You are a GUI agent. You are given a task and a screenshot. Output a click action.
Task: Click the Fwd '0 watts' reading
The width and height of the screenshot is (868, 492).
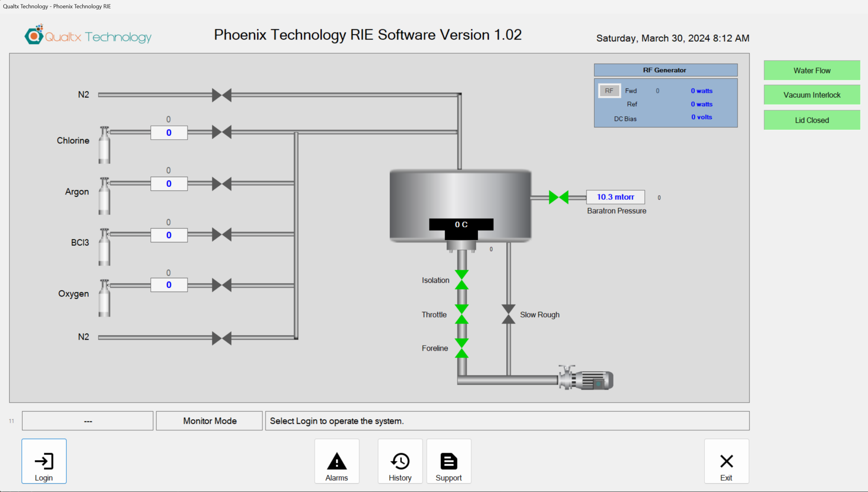(x=702, y=91)
